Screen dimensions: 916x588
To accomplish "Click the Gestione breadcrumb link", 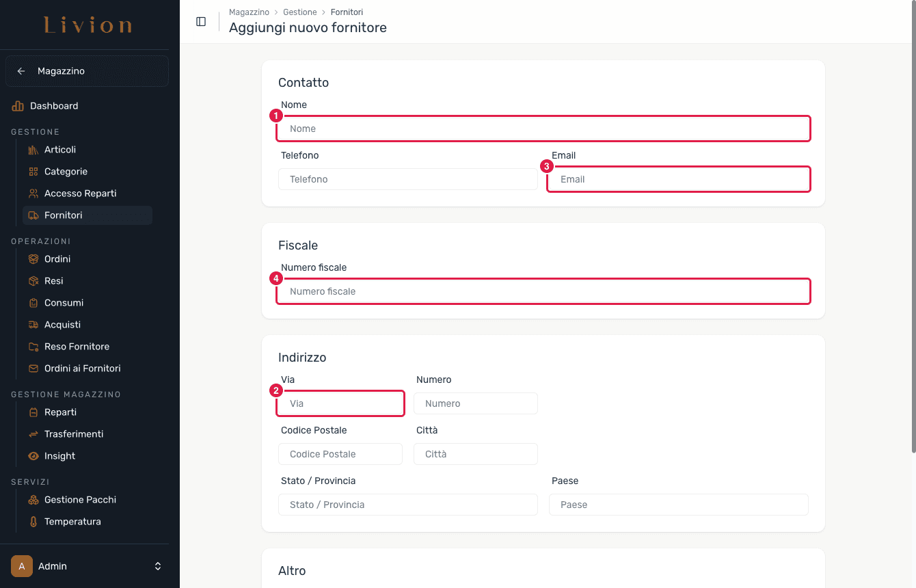I will tap(300, 12).
